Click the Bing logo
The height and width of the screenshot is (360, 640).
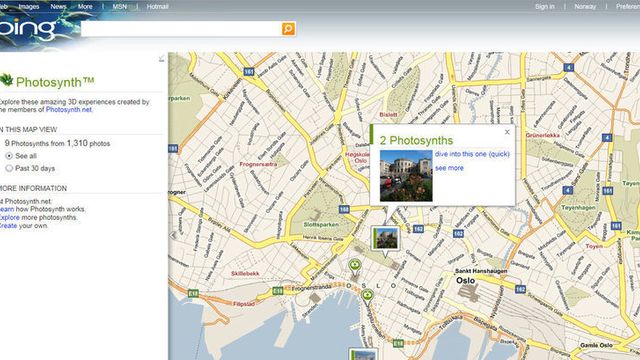tap(28, 29)
